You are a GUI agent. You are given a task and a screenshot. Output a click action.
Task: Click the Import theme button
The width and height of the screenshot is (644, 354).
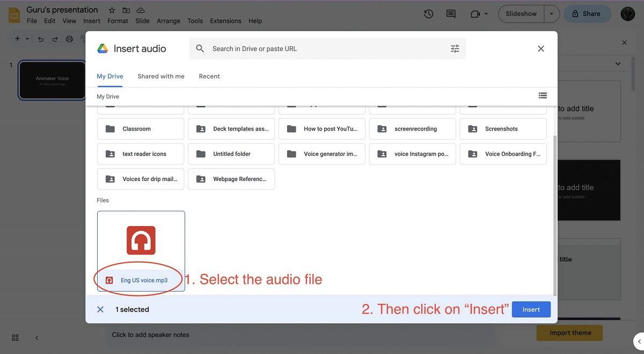[570, 333]
